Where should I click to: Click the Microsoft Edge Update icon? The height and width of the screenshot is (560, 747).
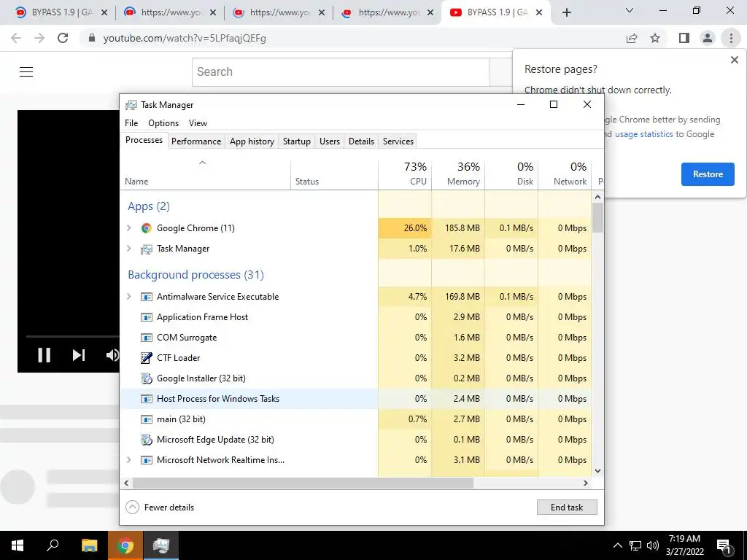(x=146, y=440)
